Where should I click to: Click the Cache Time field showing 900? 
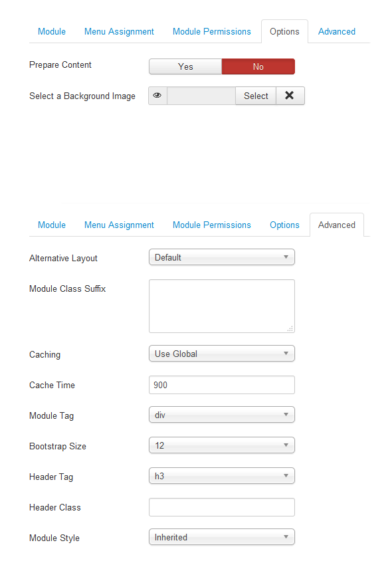tap(222, 385)
